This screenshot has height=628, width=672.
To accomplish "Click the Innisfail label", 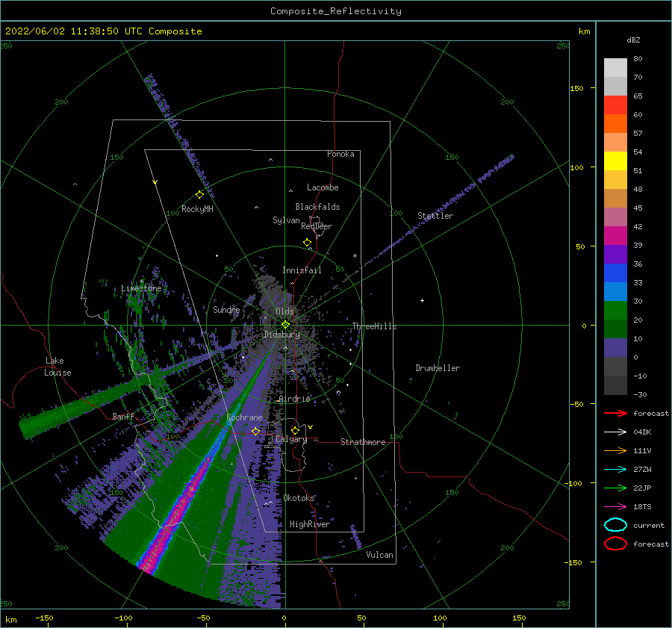I will [302, 270].
